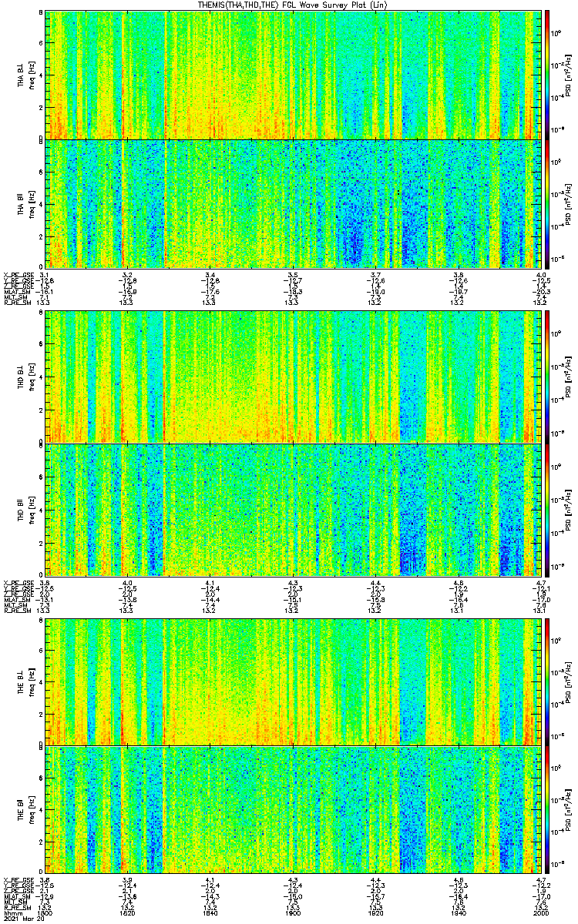Select the THA B-perpendicular spectrogram panel
This screenshot has width=578, height=924.
pos(294,74)
